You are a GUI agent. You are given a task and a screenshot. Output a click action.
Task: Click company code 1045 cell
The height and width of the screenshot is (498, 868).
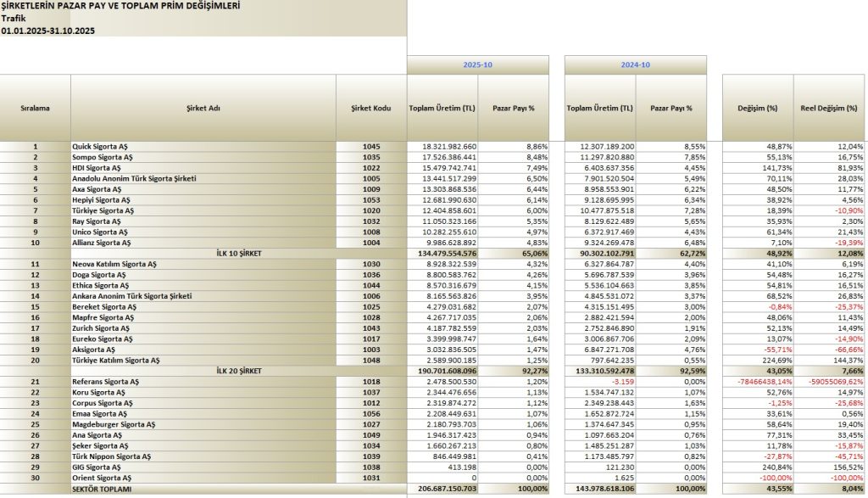[x=370, y=147]
